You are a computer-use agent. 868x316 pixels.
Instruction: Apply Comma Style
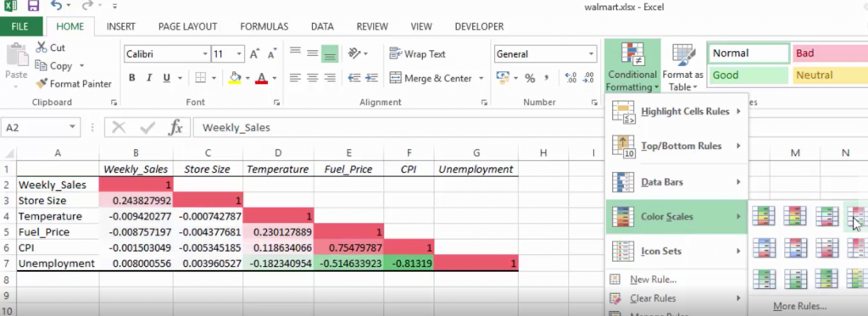pos(547,78)
